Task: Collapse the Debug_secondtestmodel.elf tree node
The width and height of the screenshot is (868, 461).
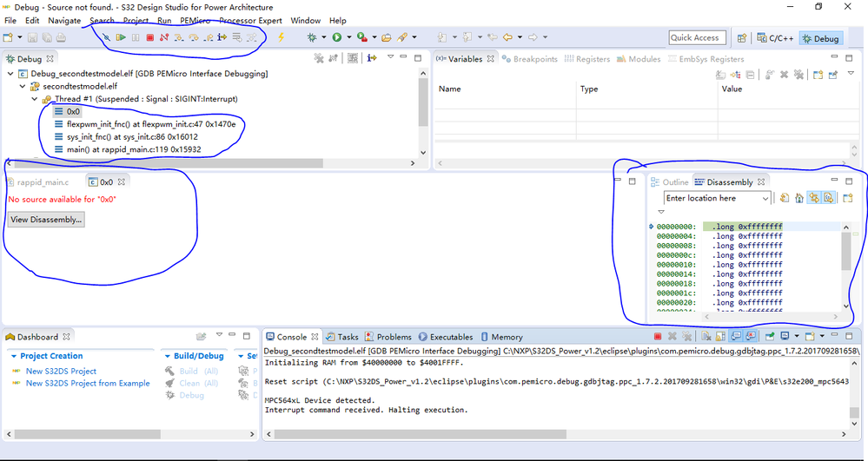Action: pyautogui.click(x=10, y=74)
